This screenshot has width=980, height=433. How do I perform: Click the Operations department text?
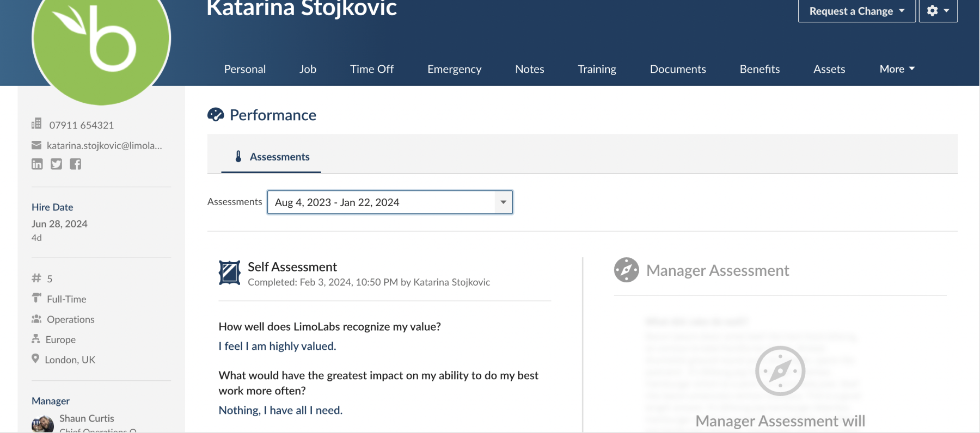tap(71, 319)
